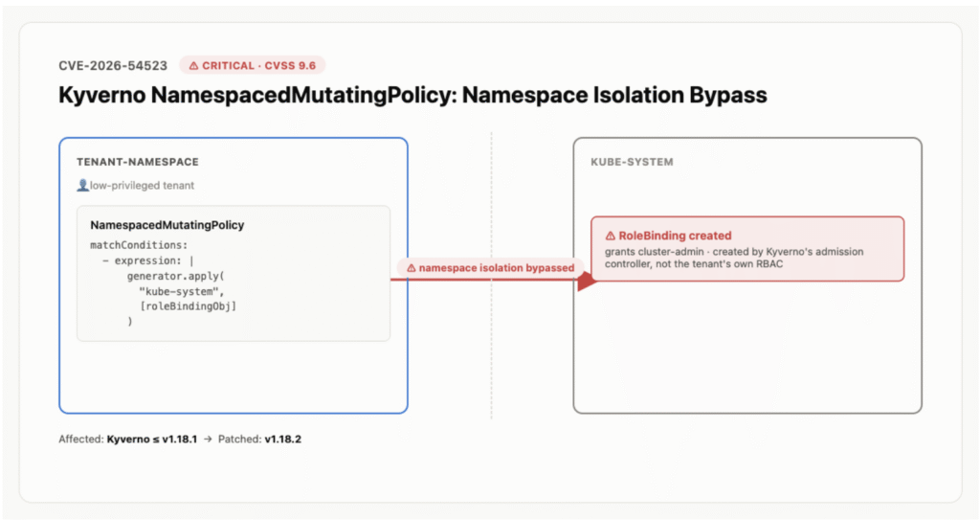Click the [roleBindingObj] code line

pos(189,306)
